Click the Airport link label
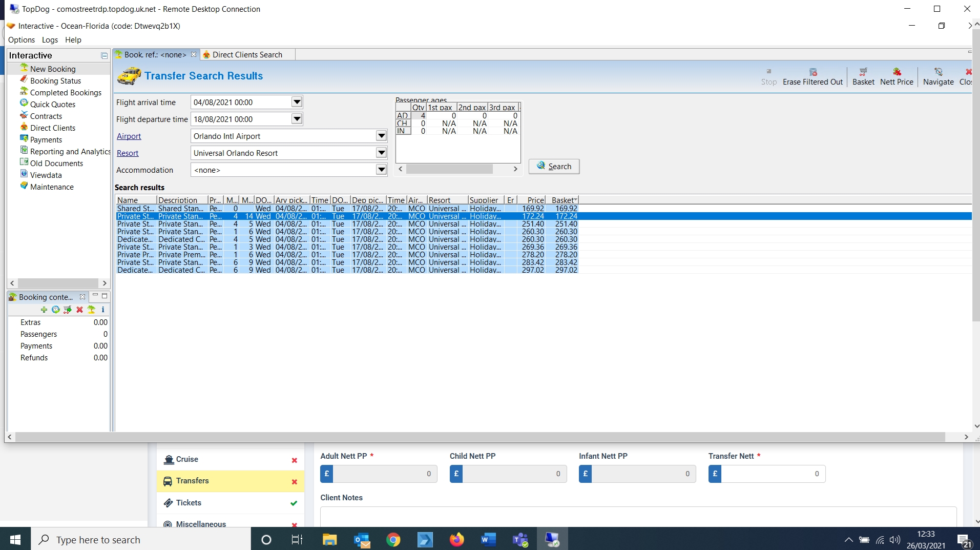 (x=129, y=136)
